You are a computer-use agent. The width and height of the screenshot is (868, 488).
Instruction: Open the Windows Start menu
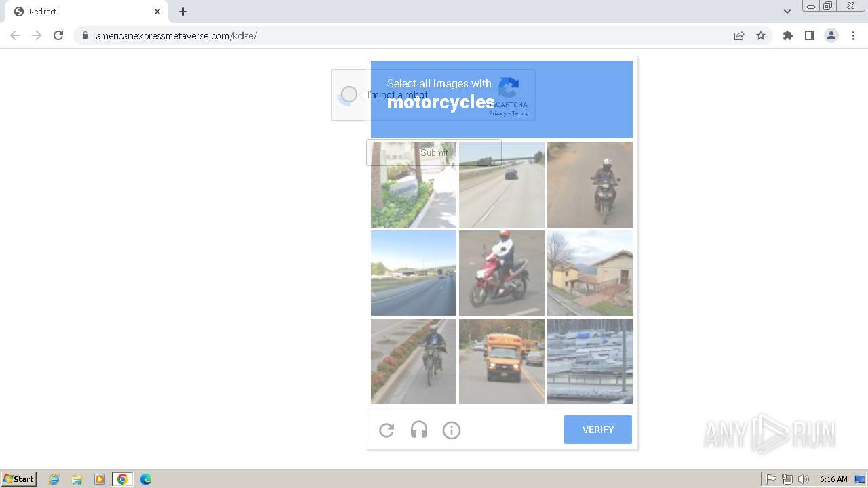click(x=18, y=479)
